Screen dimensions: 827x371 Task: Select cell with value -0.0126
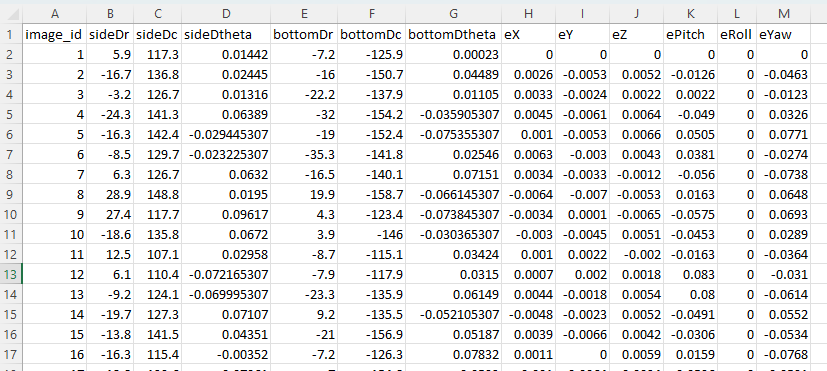[x=690, y=75]
